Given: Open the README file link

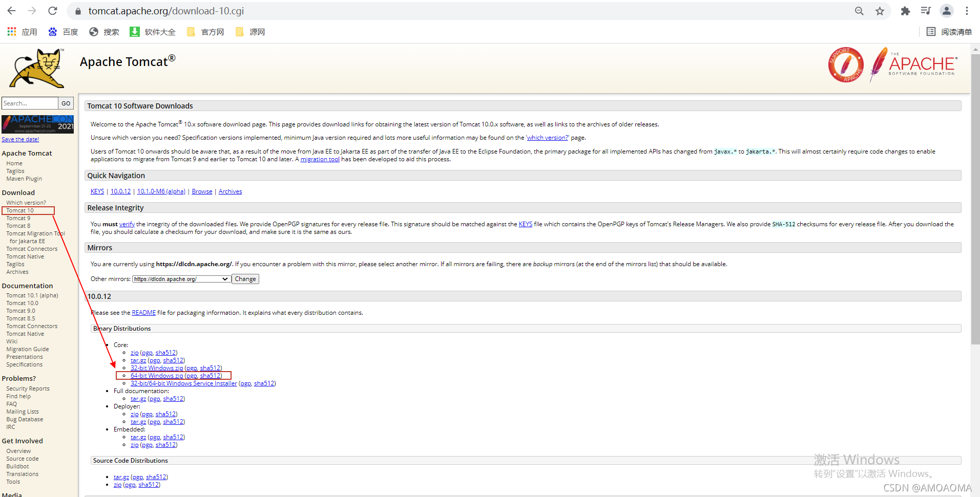Looking at the screenshot, I should coord(144,313).
